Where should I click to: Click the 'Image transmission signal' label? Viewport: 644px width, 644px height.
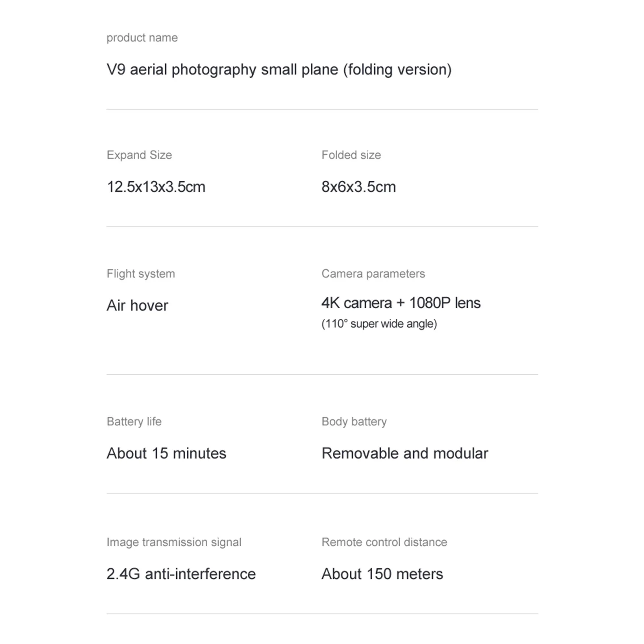(173, 542)
